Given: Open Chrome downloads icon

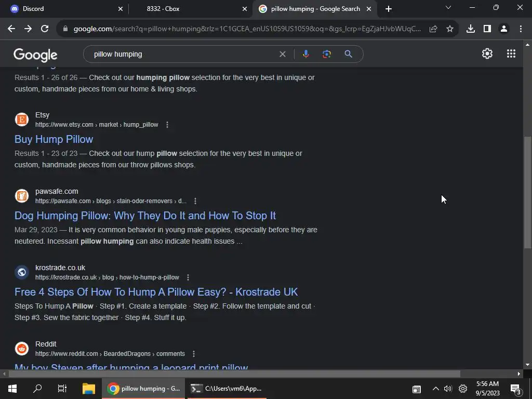Looking at the screenshot, I should [x=471, y=29].
